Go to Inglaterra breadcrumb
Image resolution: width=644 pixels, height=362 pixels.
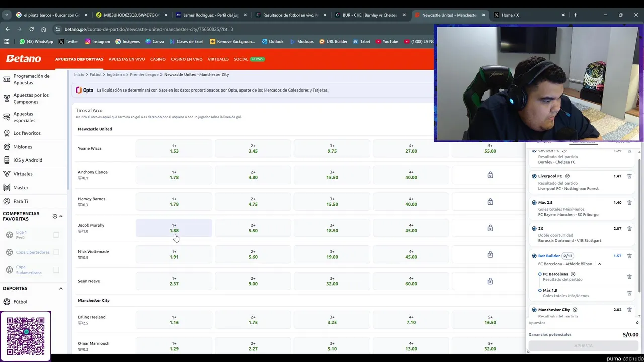coord(115,75)
